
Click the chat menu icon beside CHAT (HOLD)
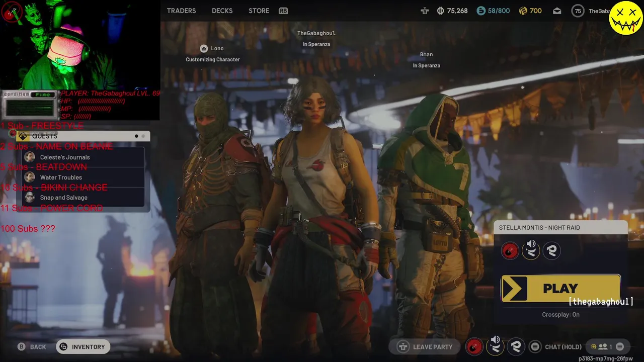coord(535,347)
